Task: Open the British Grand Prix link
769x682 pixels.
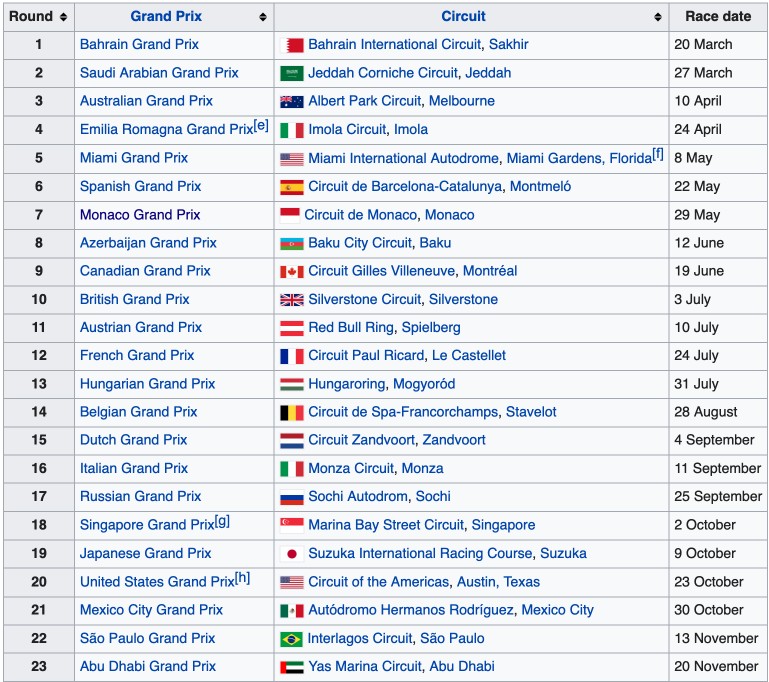Action: click(134, 300)
